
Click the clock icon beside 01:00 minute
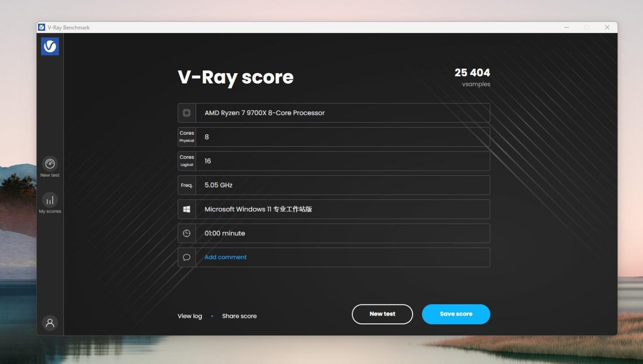187,234
